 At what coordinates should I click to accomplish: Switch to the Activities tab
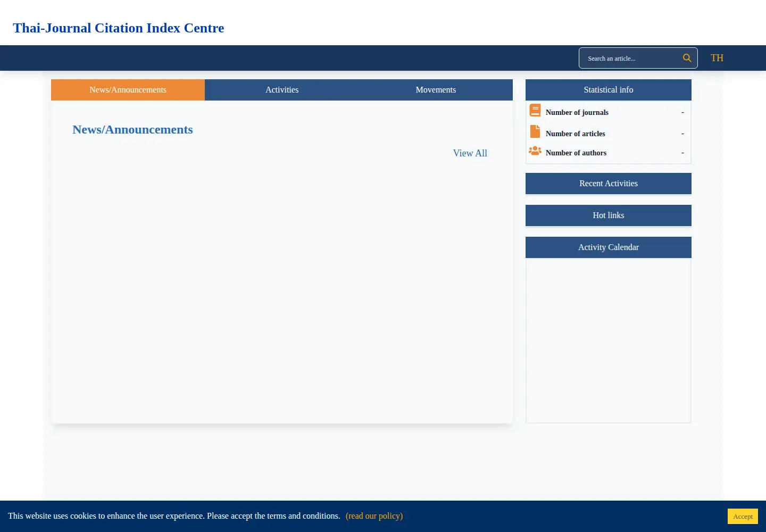click(282, 90)
